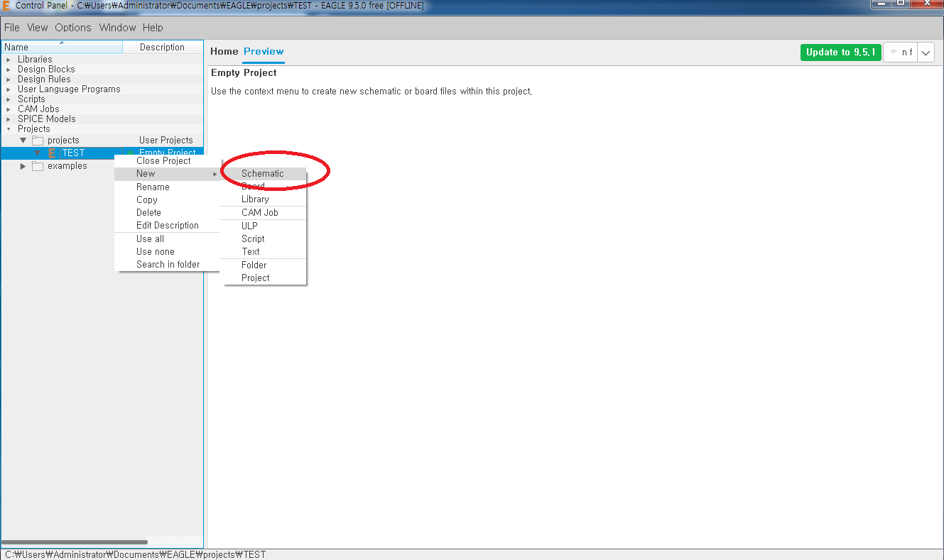The image size is (944, 560).
Task: Select the CAM Jobs label
Action: [38, 109]
